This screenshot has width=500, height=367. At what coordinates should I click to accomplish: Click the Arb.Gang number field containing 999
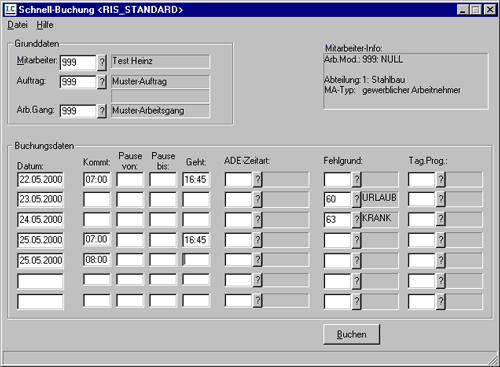coord(78,111)
